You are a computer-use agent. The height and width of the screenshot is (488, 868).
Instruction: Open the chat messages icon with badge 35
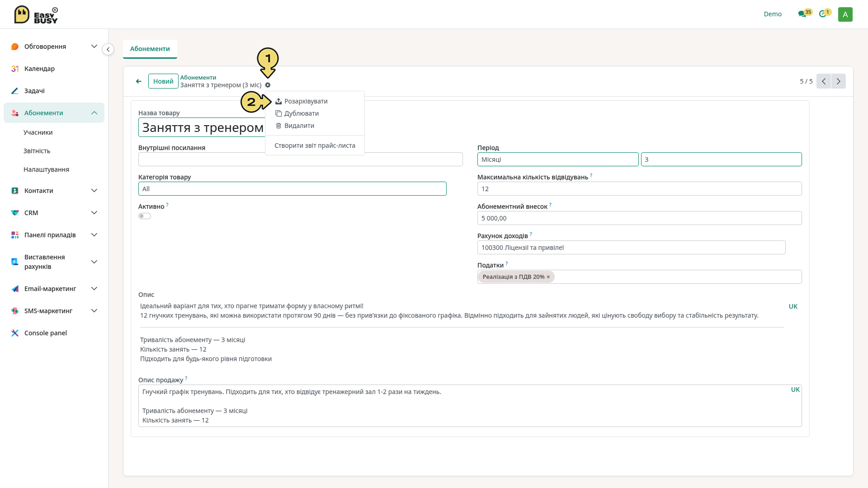pyautogui.click(x=802, y=14)
